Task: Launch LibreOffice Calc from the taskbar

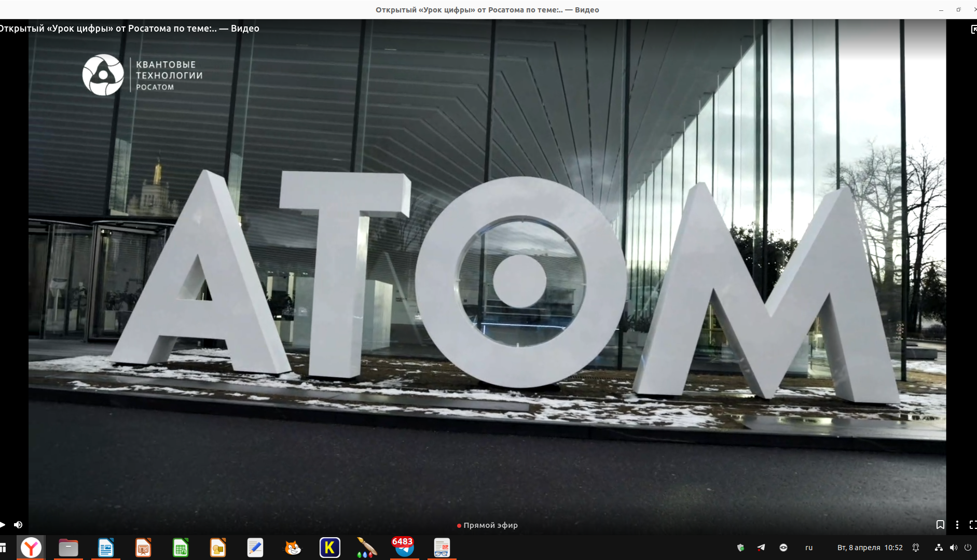Action: pyautogui.click(x=181, y=548)
